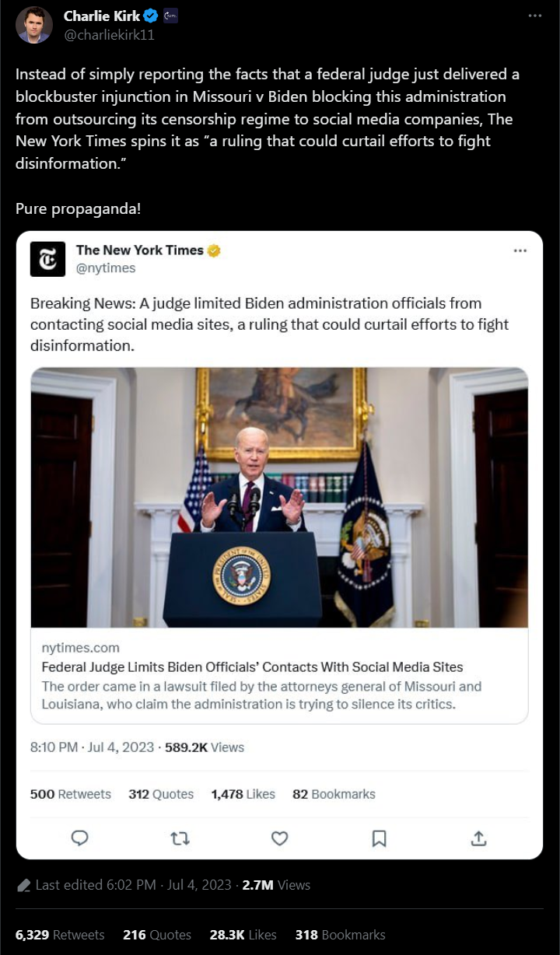
Task: Open the 312 Quotes of the NYT tweet
Action: [161, 794]
